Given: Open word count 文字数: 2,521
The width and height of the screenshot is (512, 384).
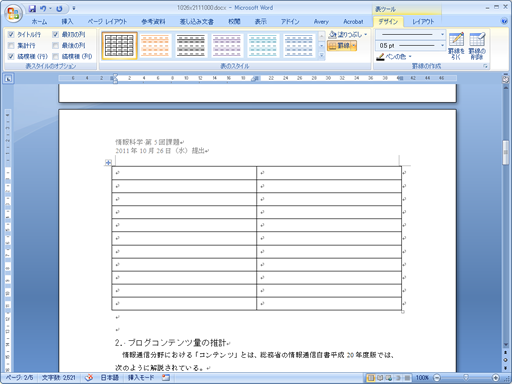Looking at the screenshot, I should [59, 378].
